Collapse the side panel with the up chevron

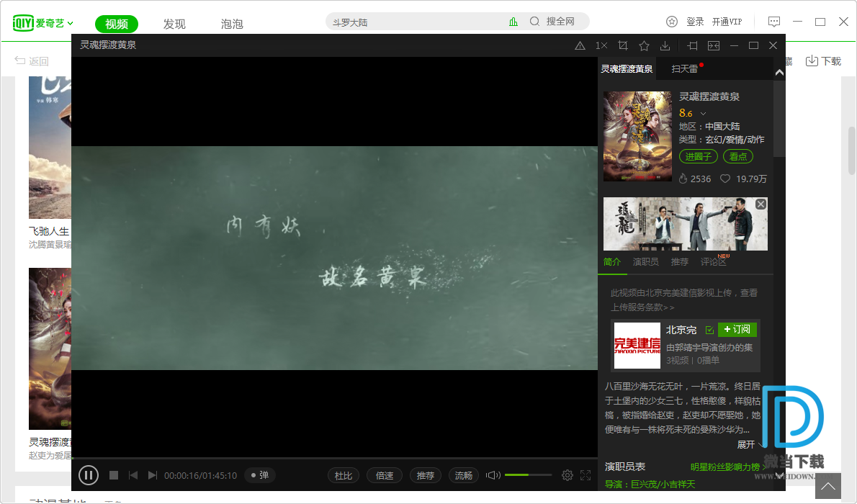(x=779, y=72)
